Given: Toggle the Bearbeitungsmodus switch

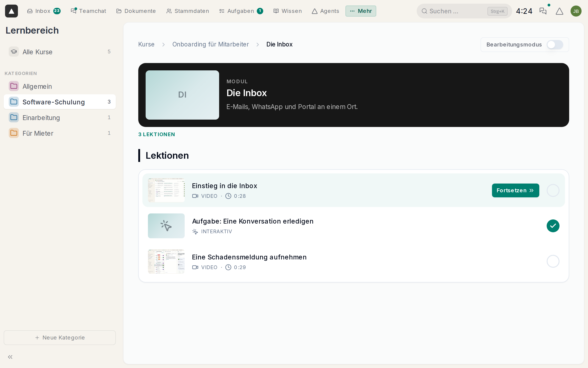Looking at the screenshot, I should click(555, 45).
